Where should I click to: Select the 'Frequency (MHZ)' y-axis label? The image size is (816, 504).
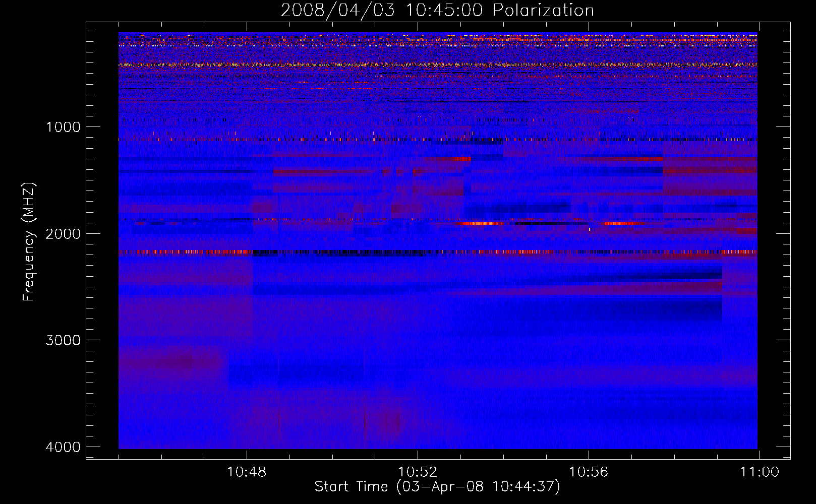(x=29, y=241)
